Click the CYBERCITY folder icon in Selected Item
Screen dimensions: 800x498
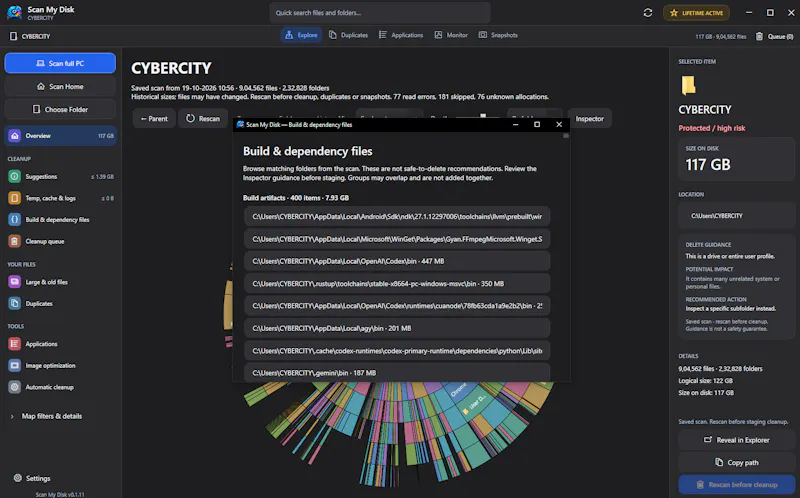coord(688,85)
